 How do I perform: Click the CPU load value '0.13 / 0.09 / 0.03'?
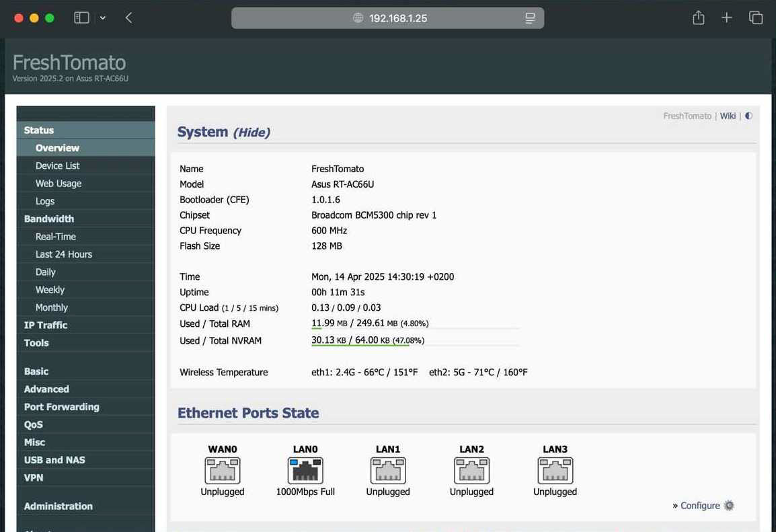pos(346,308)
